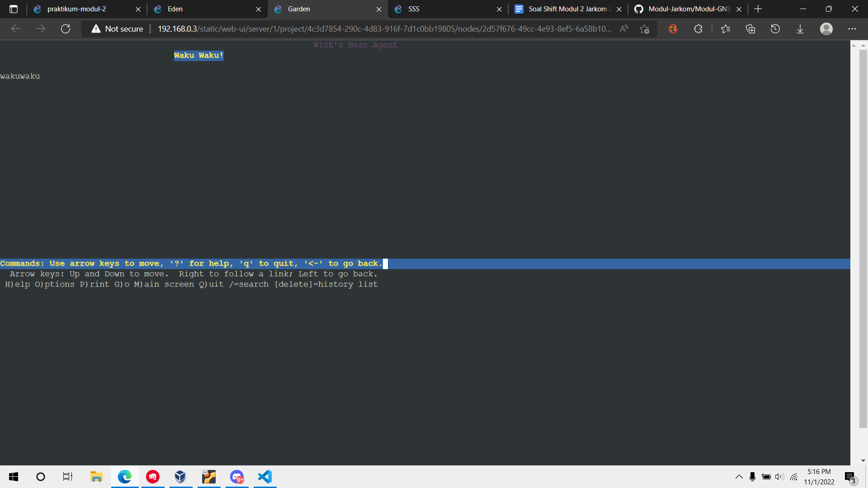The height and width of the screenshot is (488, 868).
Task: Click the browser refresh icon
Action: 66,29
